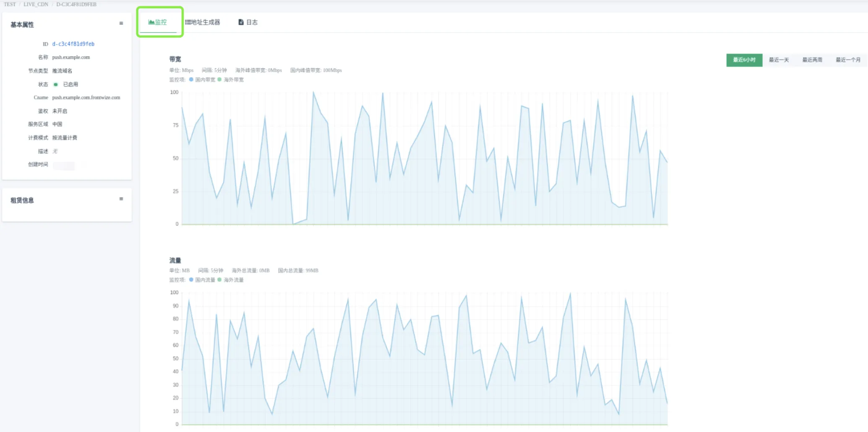Viewport: 868px width, 432px height.
Task: Click the 流量 chart heading
Action: [x=175, y=260]
